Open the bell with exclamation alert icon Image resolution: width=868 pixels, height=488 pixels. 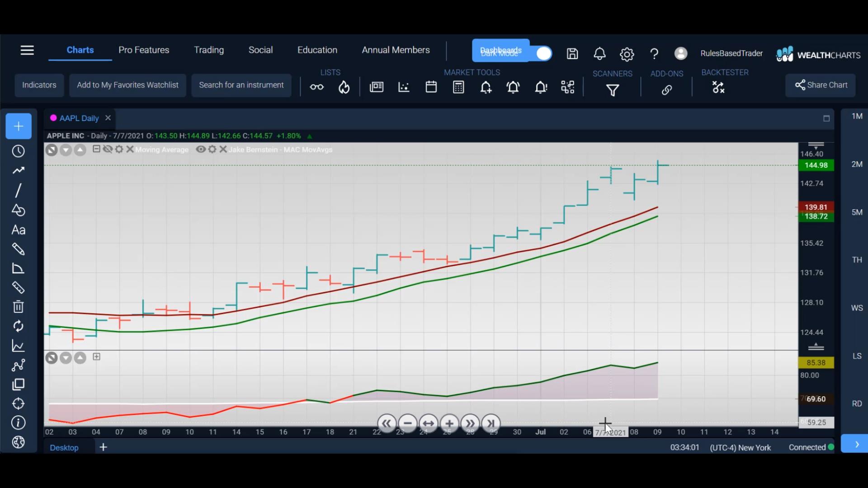coord(541,87)
